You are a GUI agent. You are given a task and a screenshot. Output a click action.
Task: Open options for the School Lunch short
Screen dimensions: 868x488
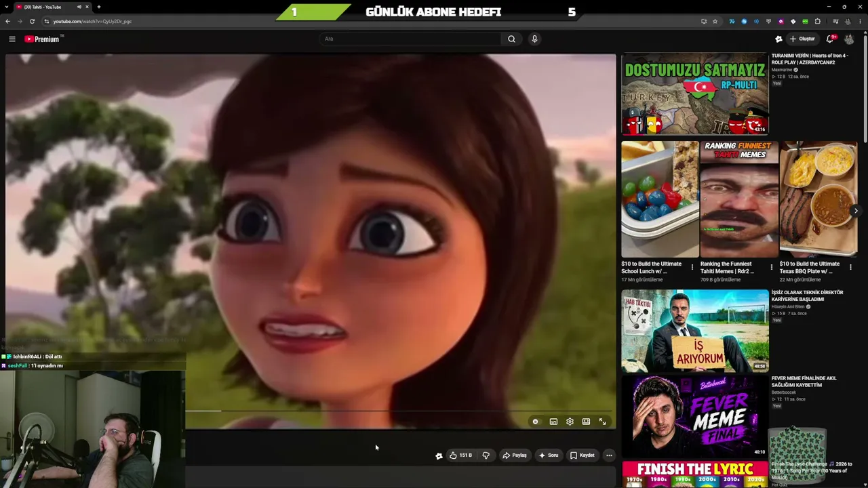(x=692, y=268)
